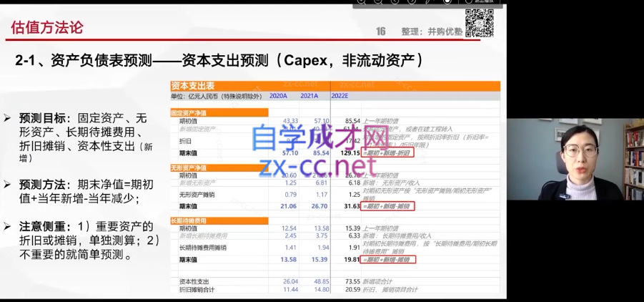Click the presenter's webcam video thumbnail
This screenshot has width=644, height=302.
(x=575, y=159)
